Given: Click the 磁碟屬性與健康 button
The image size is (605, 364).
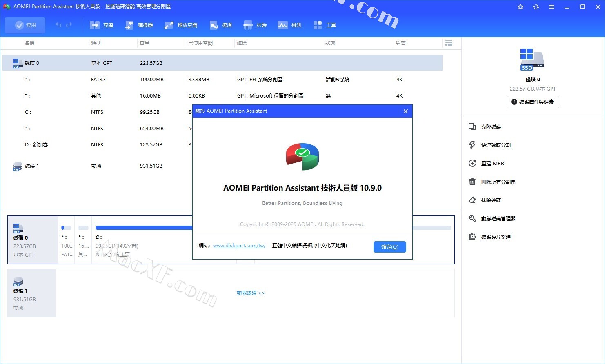Looking at the screenshot, I should tap(533, 102).
